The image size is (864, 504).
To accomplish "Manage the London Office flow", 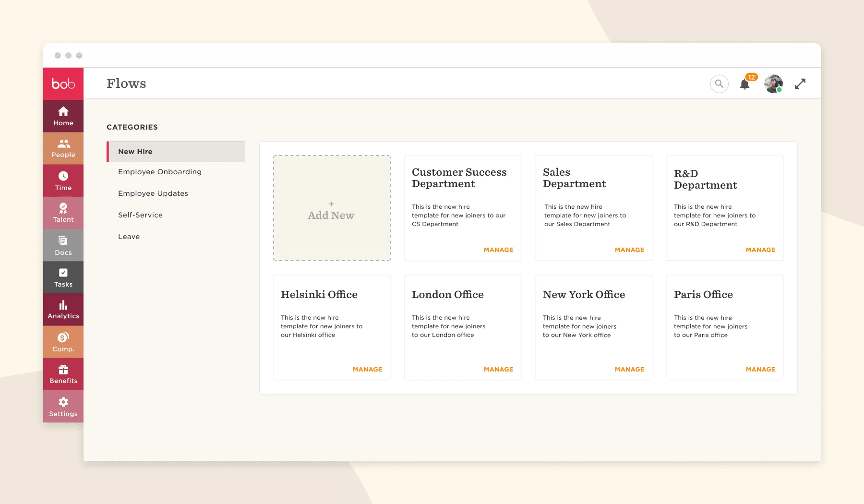I will point(498,369).
